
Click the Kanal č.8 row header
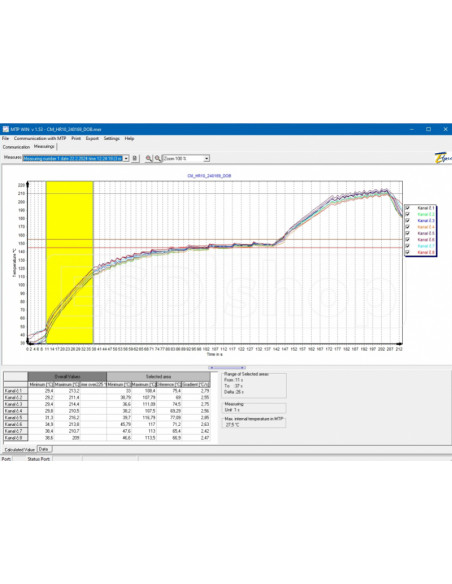click(x=16, y=438)
